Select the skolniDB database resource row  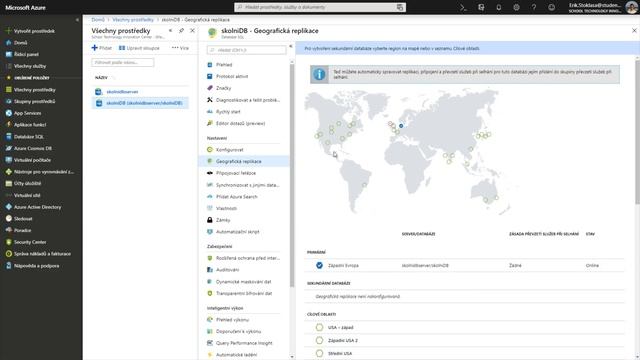[x=140, y=103]
